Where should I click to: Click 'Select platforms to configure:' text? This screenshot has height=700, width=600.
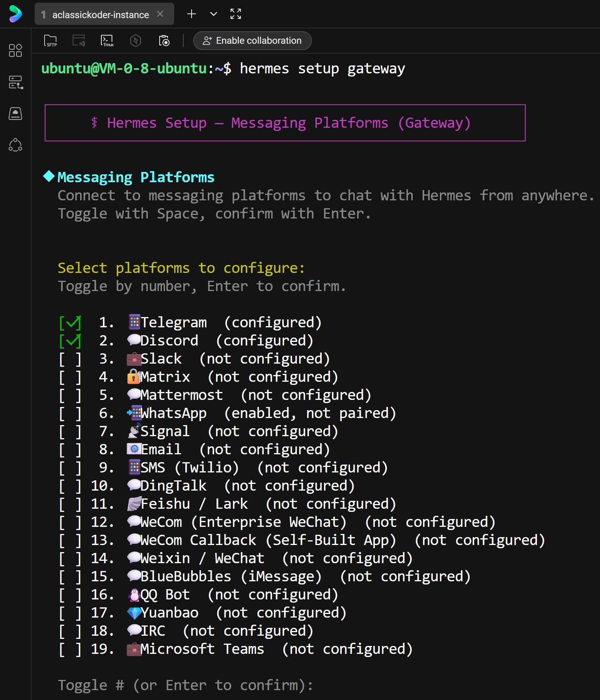coord(181,268)
